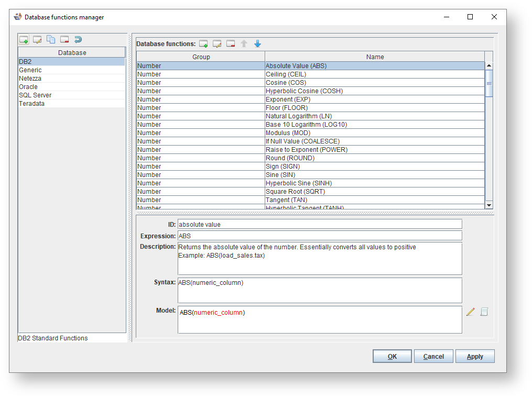Image resolution: width=532 pixels, height=398 pixels.
Task: Select the SQL Server database entry
Action: (x=35, y=95)
